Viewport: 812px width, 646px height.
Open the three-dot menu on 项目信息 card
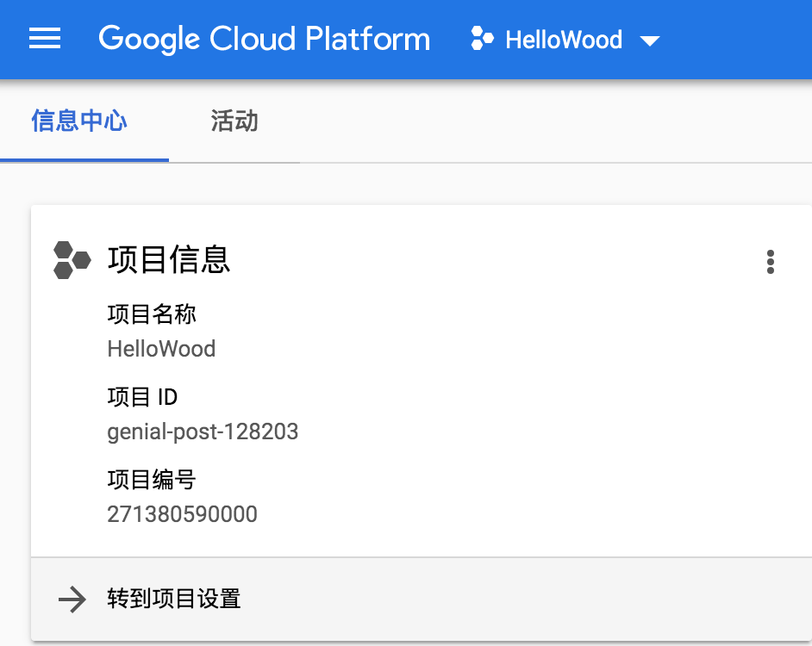click(770, 262)
